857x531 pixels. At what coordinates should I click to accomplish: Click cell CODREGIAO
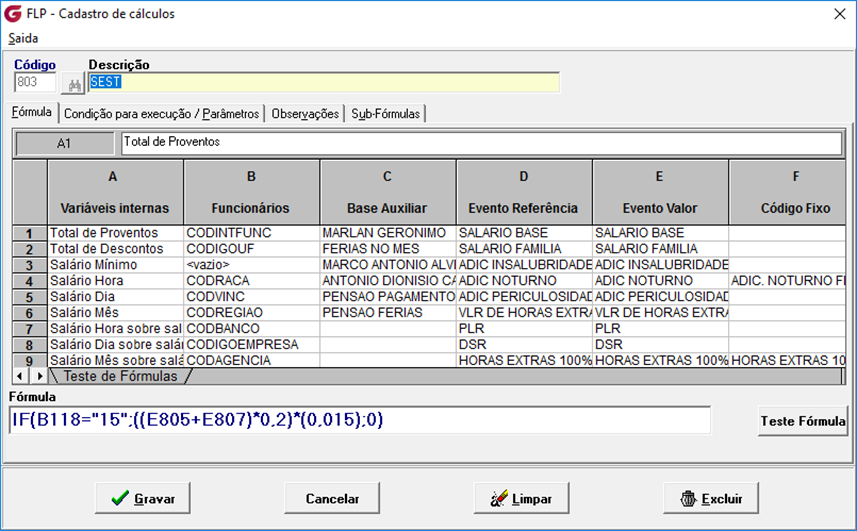tap(251, 312)
